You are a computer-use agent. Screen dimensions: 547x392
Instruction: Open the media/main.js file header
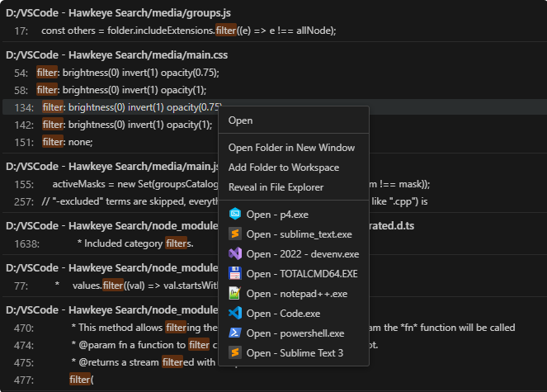(112, 166)
